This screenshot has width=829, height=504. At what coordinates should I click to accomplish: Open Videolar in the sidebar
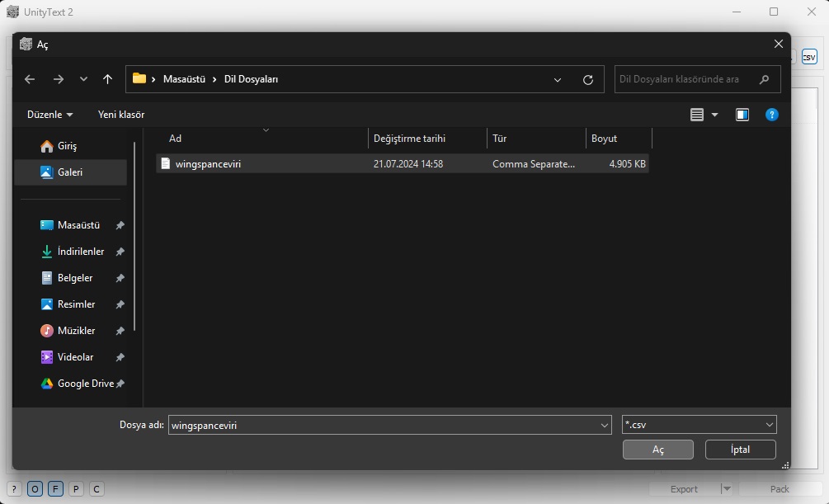pos(70,357)
